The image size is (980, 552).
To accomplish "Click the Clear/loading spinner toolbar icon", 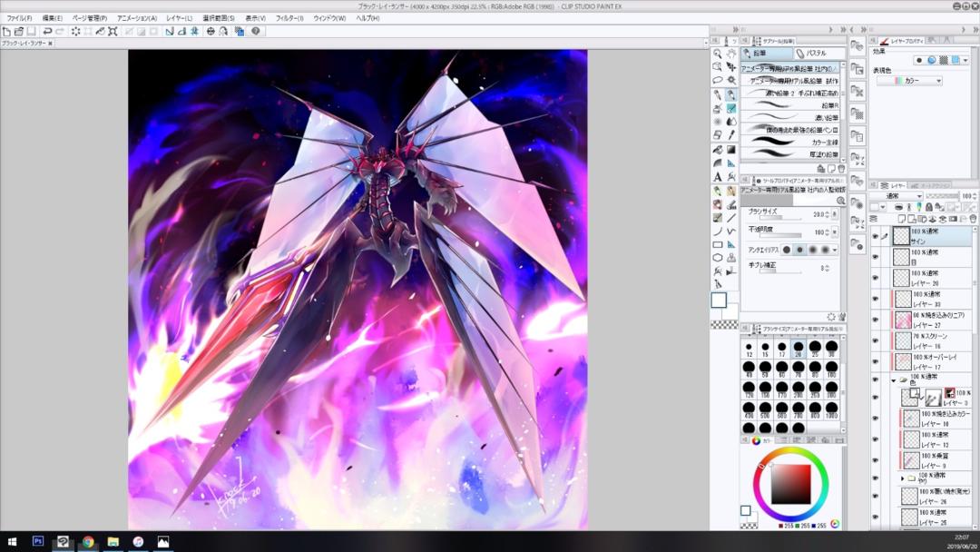I will pos(75,31).
